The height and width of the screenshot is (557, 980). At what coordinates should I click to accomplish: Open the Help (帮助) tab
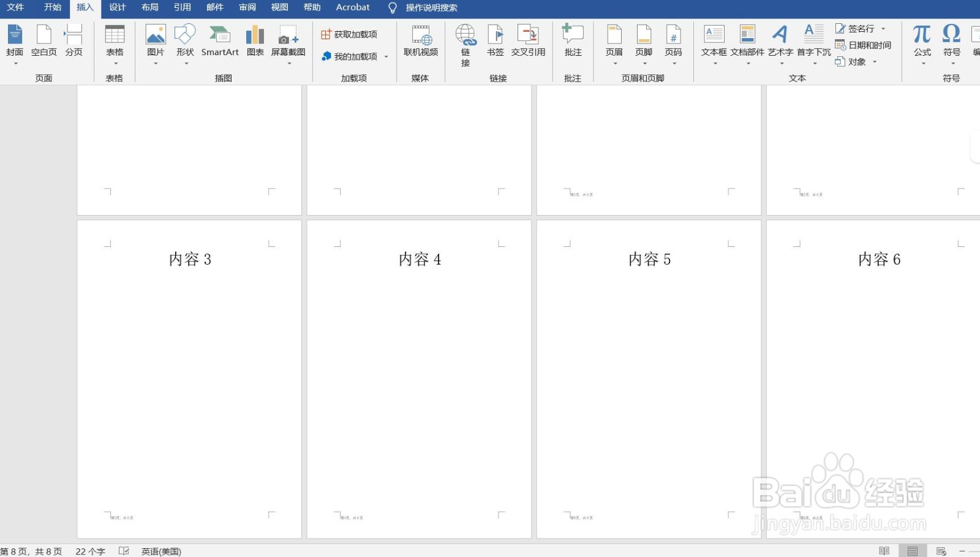pos(312,7)
